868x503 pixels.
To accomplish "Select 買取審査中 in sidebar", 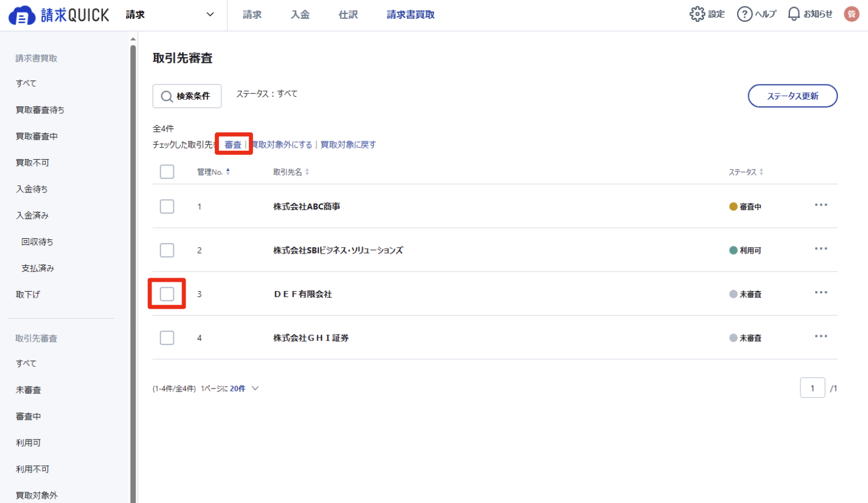I will point(36,136).
